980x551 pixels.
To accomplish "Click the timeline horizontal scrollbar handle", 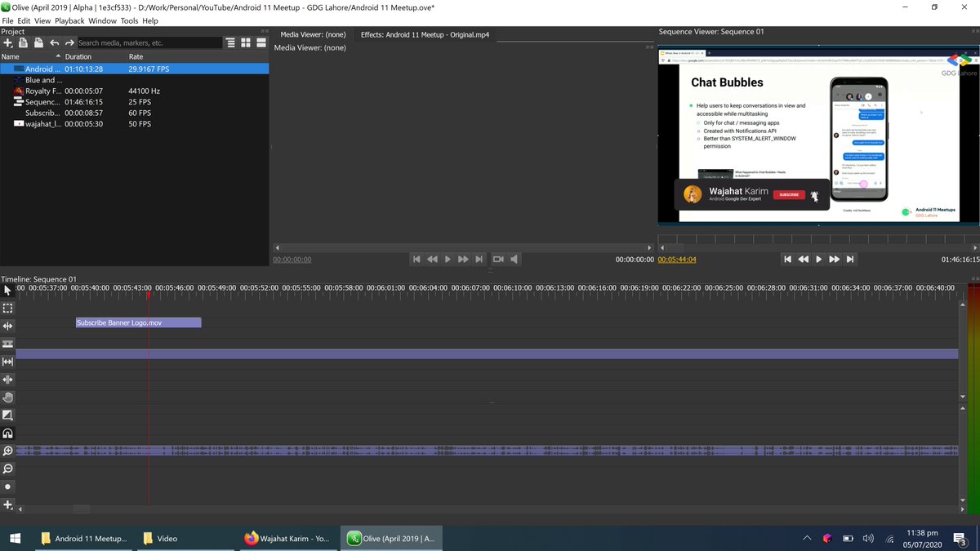I will click(x=82, y=509).
